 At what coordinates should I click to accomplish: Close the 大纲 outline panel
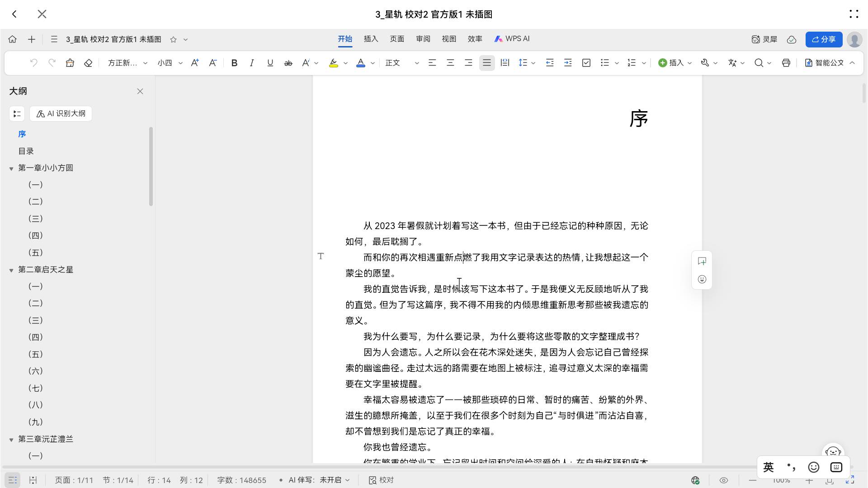140,91
